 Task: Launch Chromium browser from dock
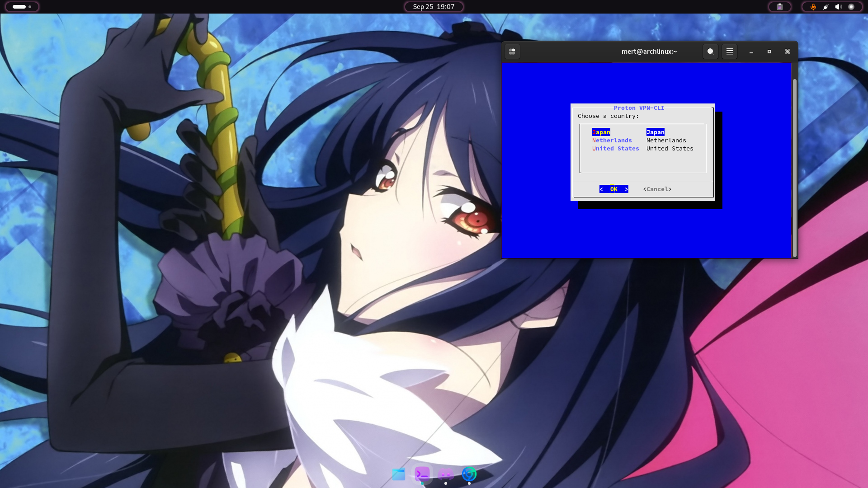pos(469,474)
